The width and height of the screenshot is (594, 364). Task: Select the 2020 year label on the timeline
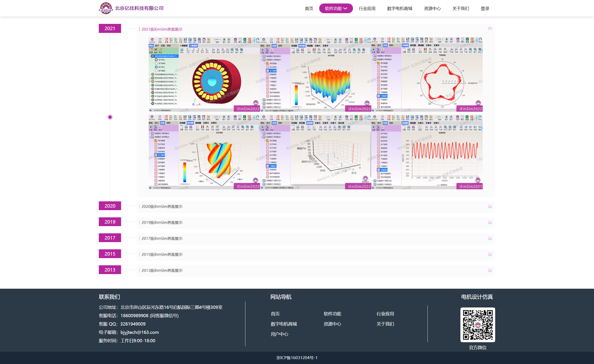point(110,206)
